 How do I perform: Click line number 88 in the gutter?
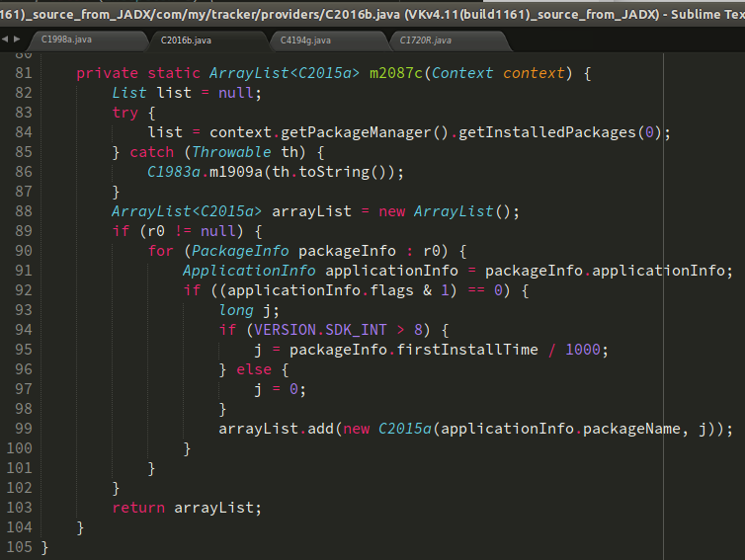(24, 211)
